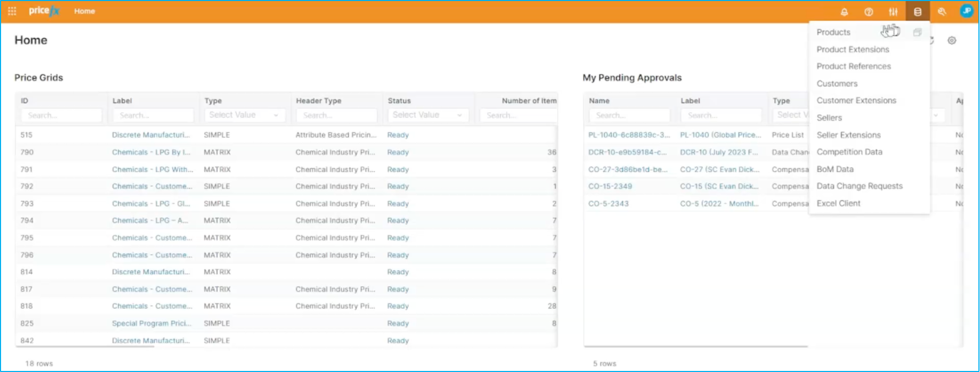The height and width of the screenshot is (372, 980).
Task: Click the 18 rows count text
Action: pyautogui.click(x=39, y=364)
